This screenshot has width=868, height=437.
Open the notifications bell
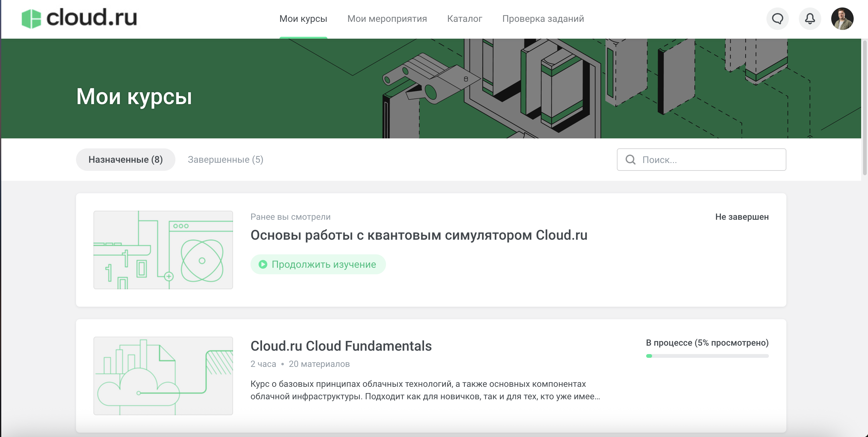[x=810, y=18]
